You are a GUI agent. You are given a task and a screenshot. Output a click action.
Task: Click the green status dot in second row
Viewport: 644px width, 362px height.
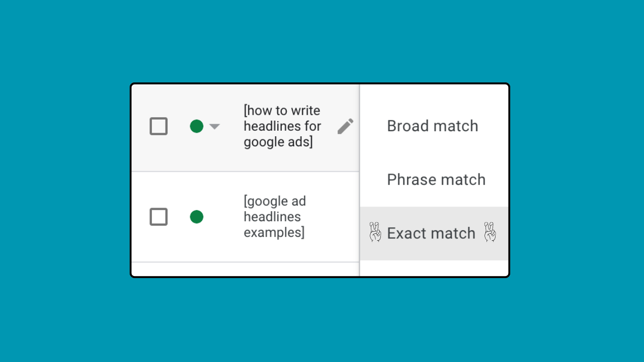(x=196, y=217)
